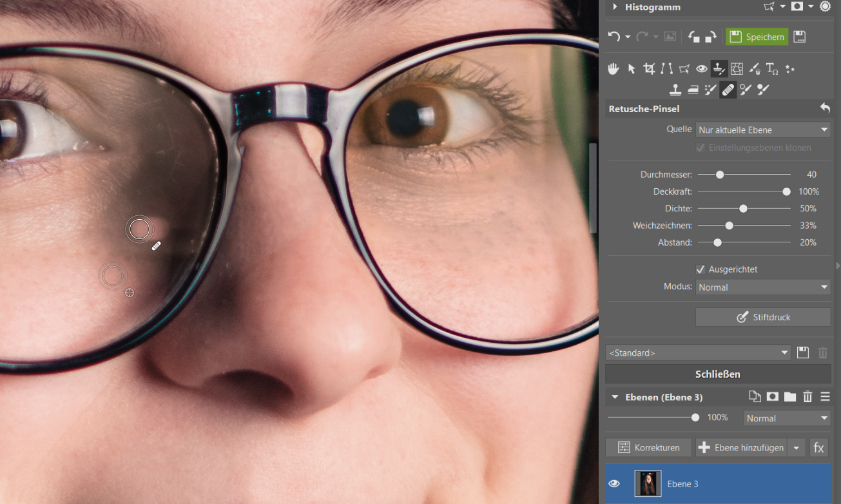The width and height of the screenshot is (841, 504).
Task: Select the Hand pan tool
Action: [614, 68]
